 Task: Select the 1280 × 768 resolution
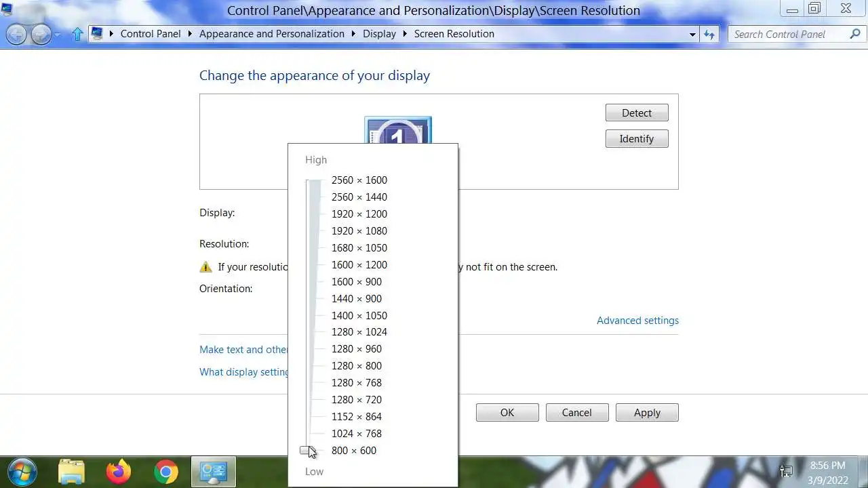(357, 383)
